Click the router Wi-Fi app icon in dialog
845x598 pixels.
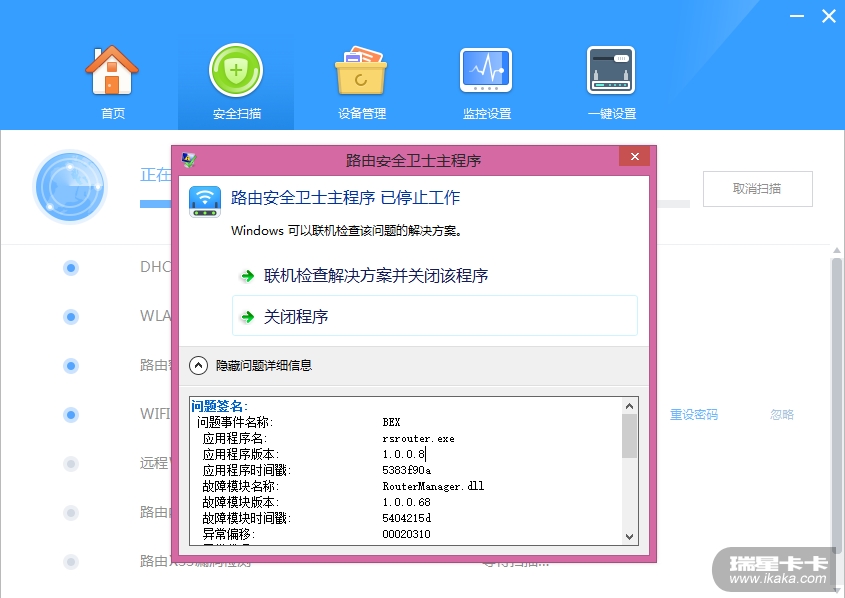(205, 201)
